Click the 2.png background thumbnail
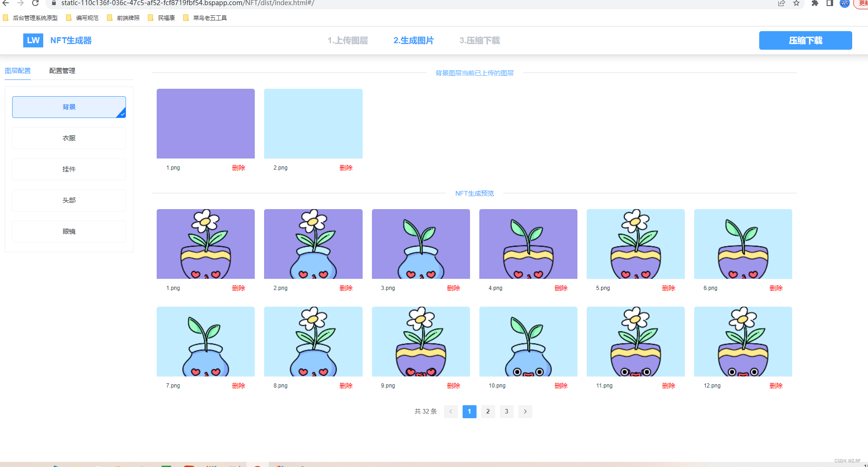Viewport: 868px width, 467px height. [313, 124]
